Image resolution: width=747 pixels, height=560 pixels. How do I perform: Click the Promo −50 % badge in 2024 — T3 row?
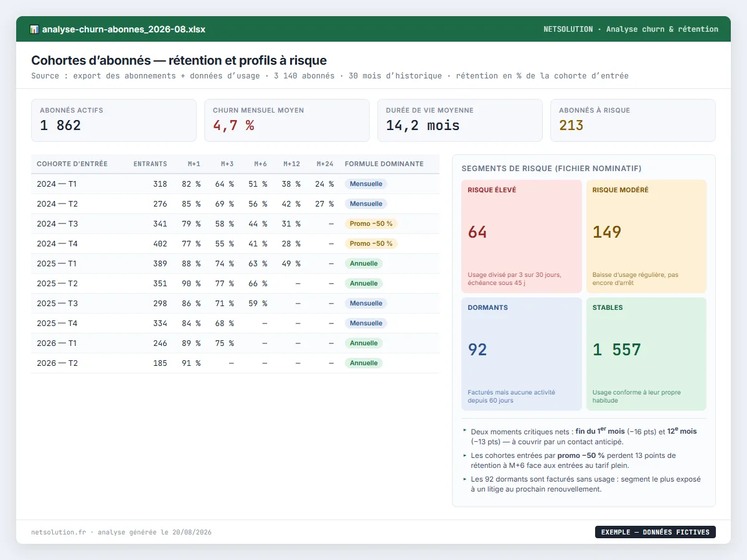pyautogui.click(x=371, y=224)
